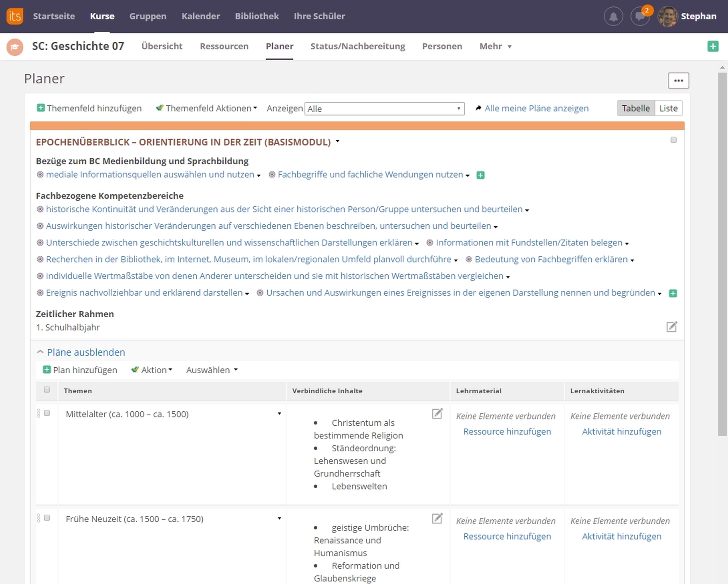
Task: Switch to the Ressourcen tab
Action: coord(224,46)
